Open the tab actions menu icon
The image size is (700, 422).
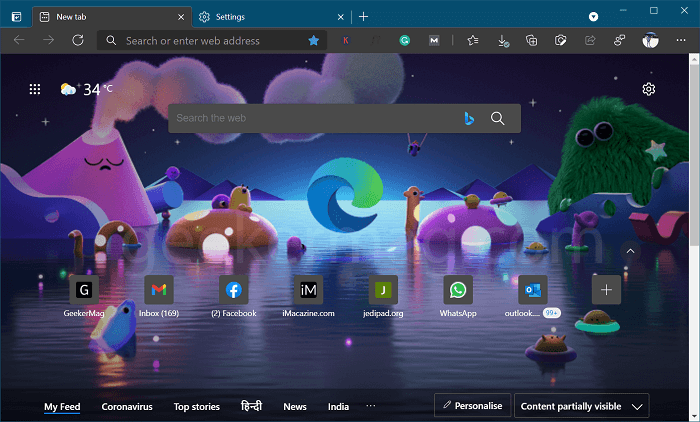tap(17, 17)
